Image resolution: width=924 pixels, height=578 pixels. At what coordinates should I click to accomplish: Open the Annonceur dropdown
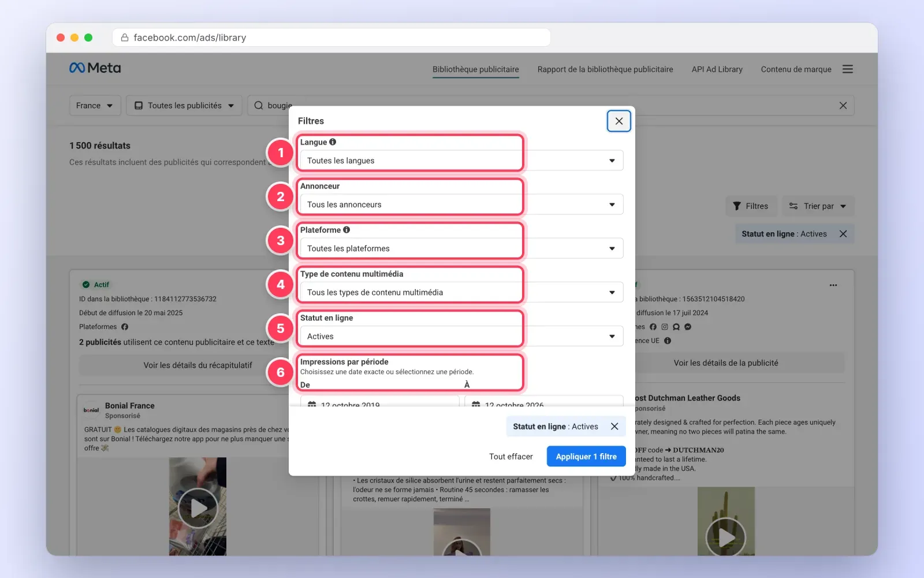coord(461,205)
